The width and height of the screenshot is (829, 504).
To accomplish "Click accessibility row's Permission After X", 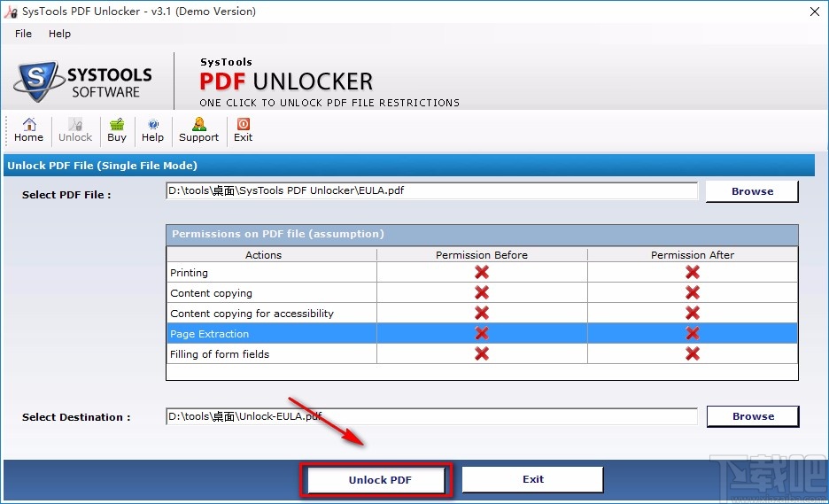I will (693, 313).
